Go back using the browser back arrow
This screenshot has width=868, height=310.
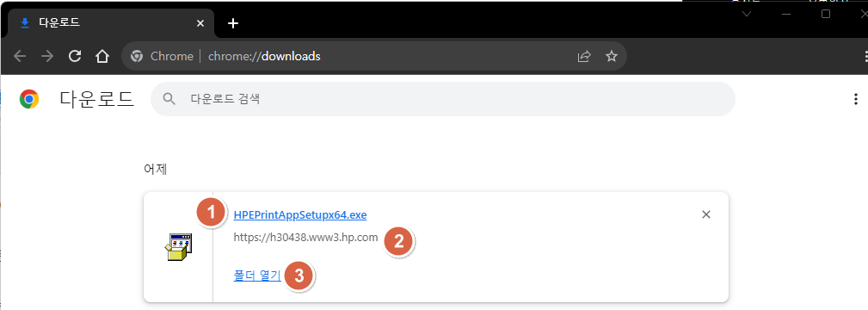click(20, 56)
